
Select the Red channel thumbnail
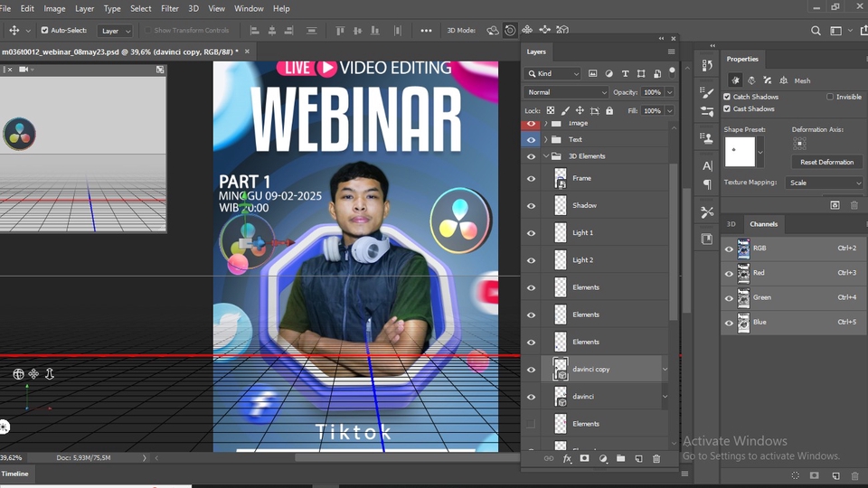coord(743,273)
